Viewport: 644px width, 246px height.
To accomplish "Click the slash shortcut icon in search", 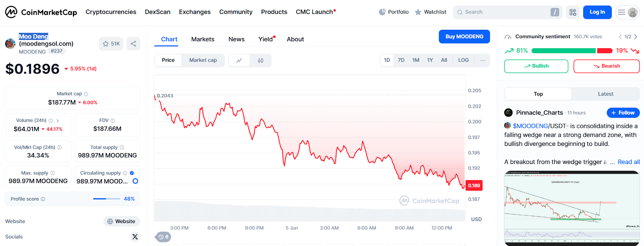I will pyautogui.click(x=555, y=12).
